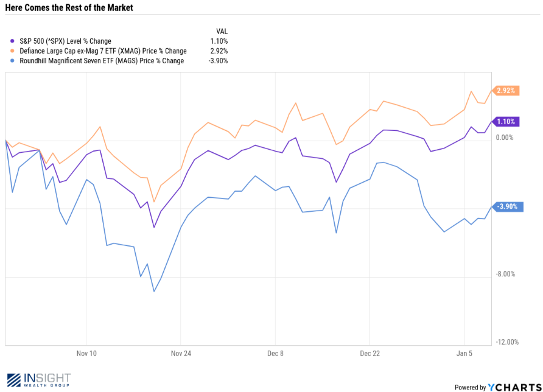Click the Nov 24 date marker
This screenshot has height=392, width=543.
(181, 353)
